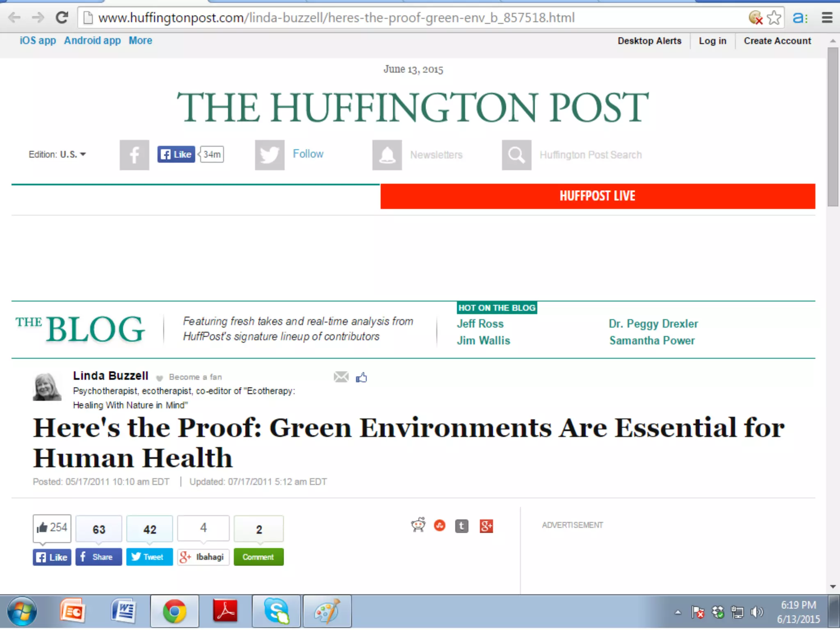Expand the More menu in top bar

click(140, 40)
